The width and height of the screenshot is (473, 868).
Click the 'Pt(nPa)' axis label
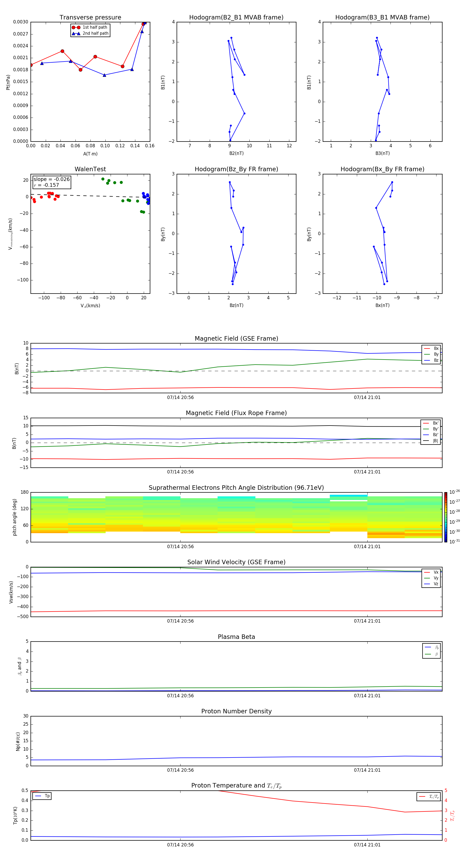[x=8, y=82]
